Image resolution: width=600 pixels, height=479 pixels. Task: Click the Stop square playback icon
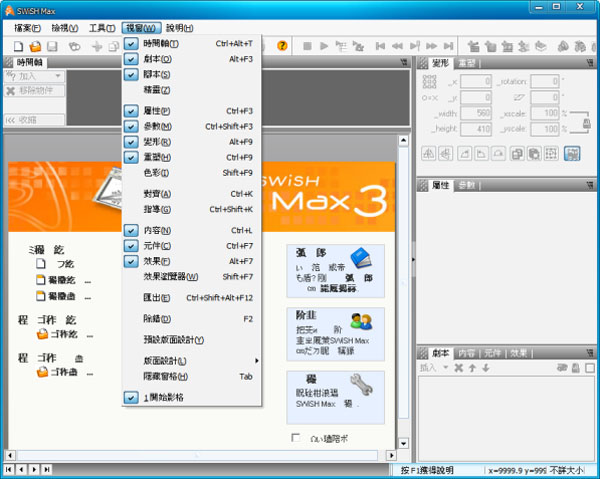pos(307,46)
